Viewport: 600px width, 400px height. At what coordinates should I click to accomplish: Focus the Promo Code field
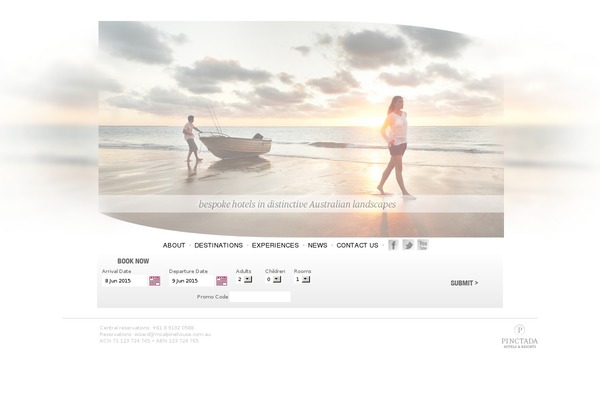click(x=260, y=297)
